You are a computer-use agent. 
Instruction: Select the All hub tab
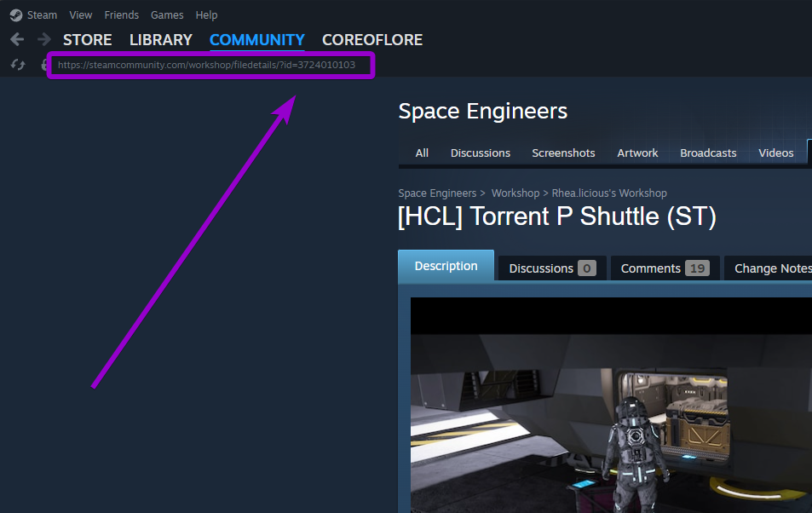pyautogui.click(x=422, y=153)
